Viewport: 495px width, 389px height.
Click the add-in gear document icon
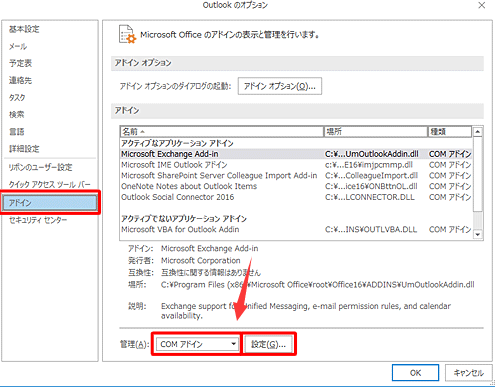pyautogui.click(x=127, y=34)
